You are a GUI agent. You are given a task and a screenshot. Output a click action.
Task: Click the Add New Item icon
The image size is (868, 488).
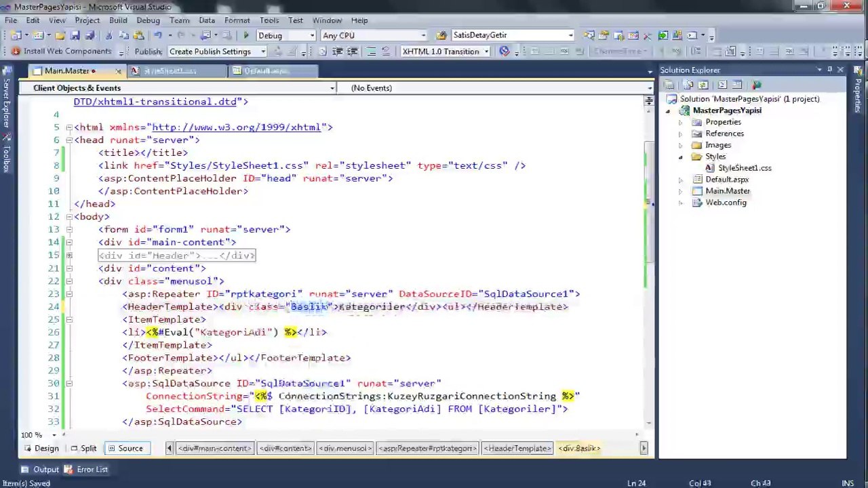(x=38, y=35)
